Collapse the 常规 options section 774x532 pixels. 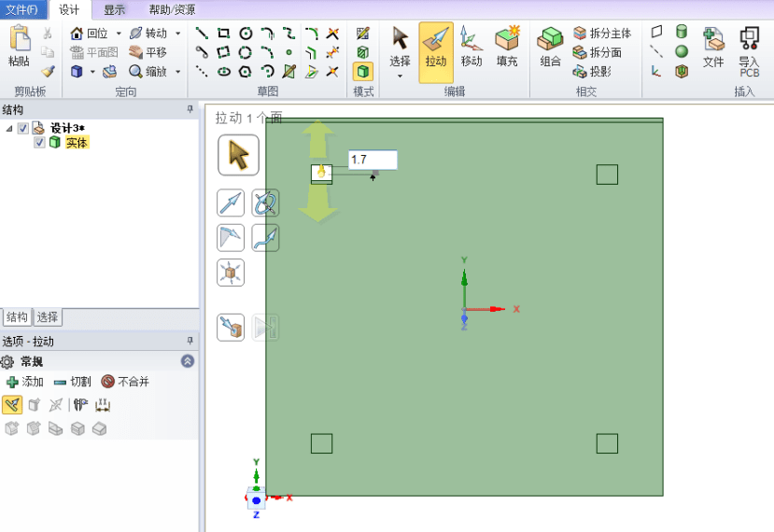188,361
